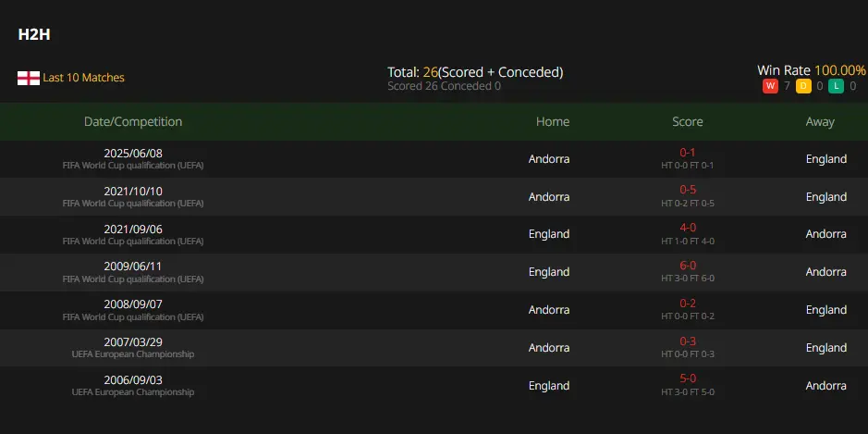
Task: Open the 2008/09/07 match date
Action: click(133, 304)
